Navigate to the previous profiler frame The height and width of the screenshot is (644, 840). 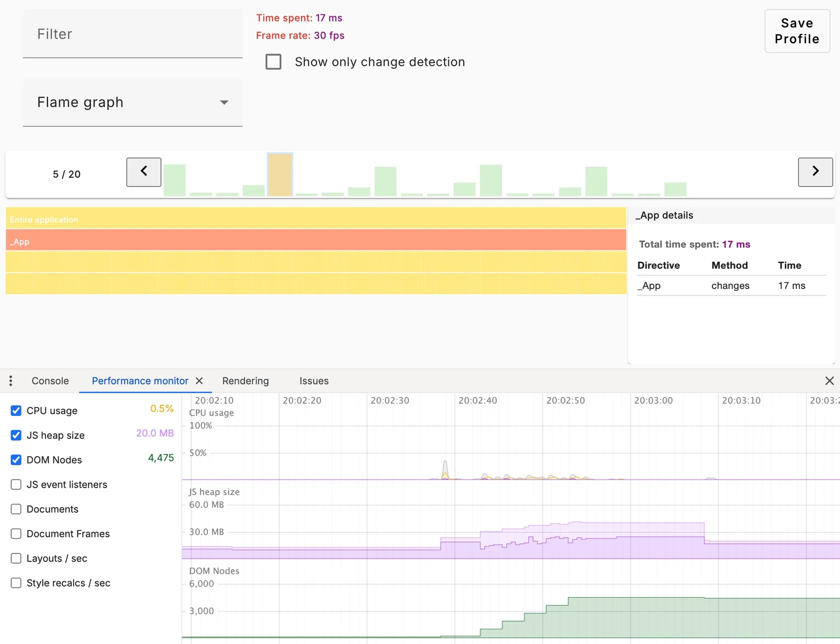pos(144,172)
